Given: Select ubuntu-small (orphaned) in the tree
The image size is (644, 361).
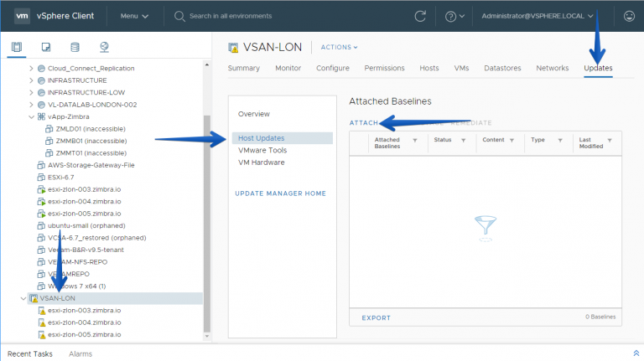Looking at the screenshot, I should 86,225.
